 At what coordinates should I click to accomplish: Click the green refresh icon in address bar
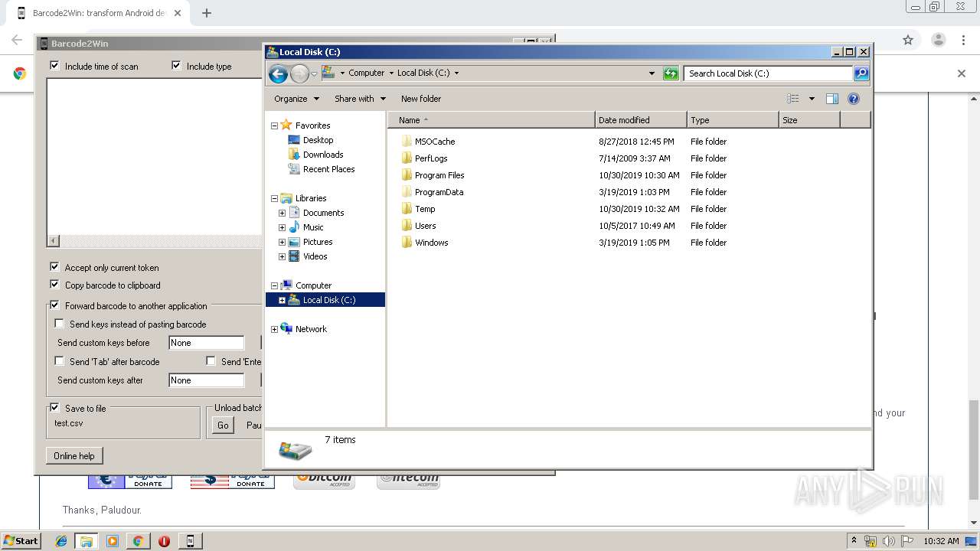click(671, 73)
